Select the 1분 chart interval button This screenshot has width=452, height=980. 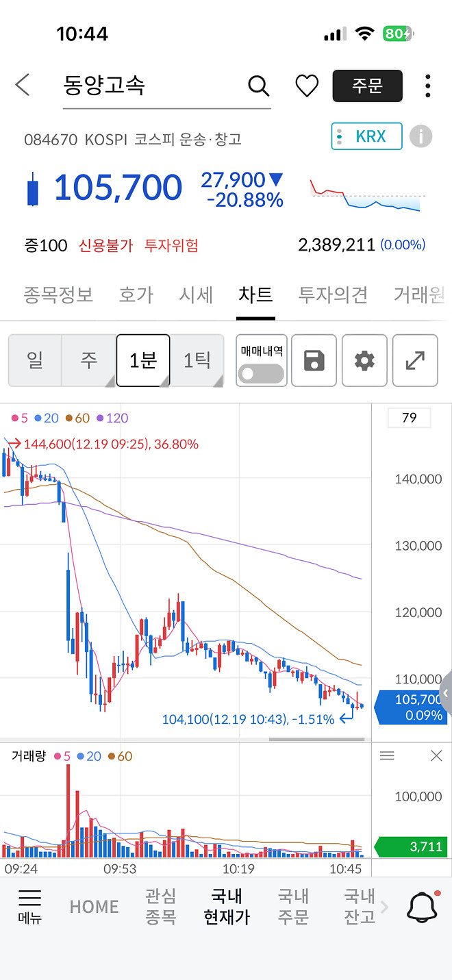pyautogui.click(x=142, y=360)
